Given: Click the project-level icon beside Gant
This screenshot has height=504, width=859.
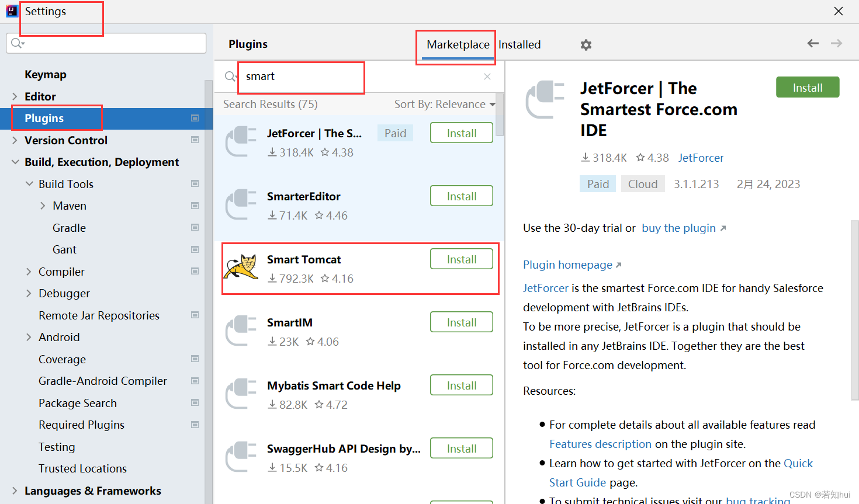Looking at the screenshot, I should click(x=195, y=249).
